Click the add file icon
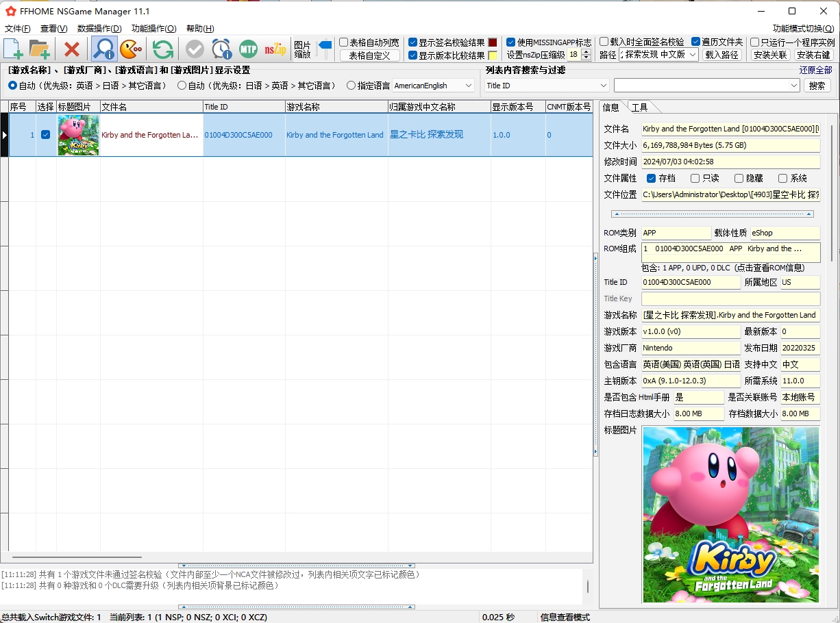 (x=13, y=49)
